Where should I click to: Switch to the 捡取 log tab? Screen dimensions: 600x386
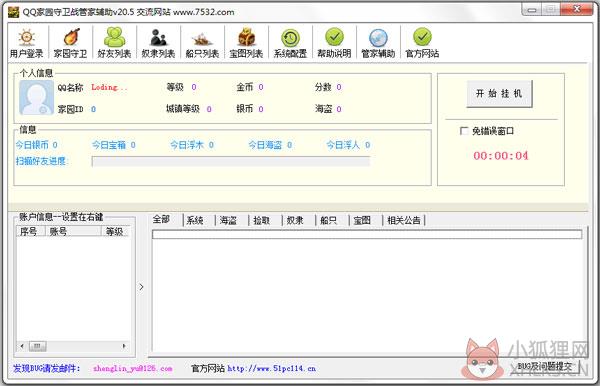point(262,220)
